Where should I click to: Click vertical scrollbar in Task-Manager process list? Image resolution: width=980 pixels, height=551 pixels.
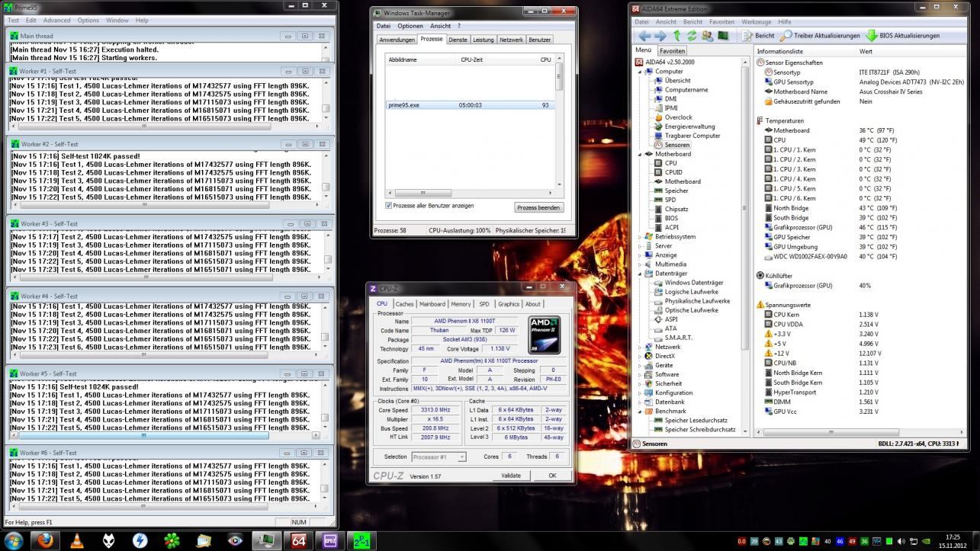558,76
